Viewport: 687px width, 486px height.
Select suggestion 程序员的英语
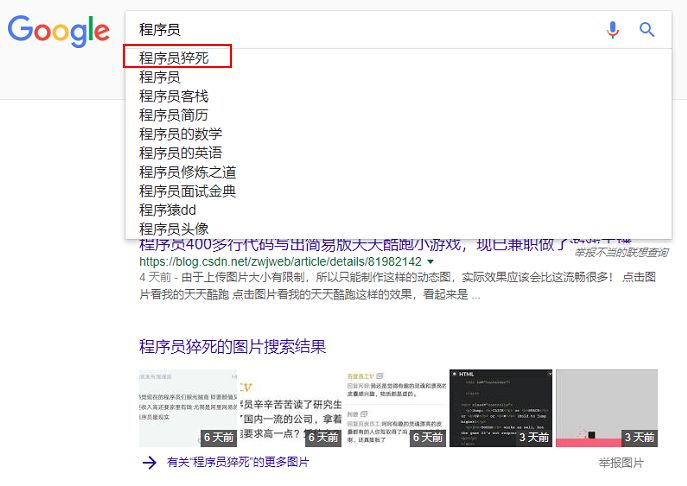pos(181,153)
